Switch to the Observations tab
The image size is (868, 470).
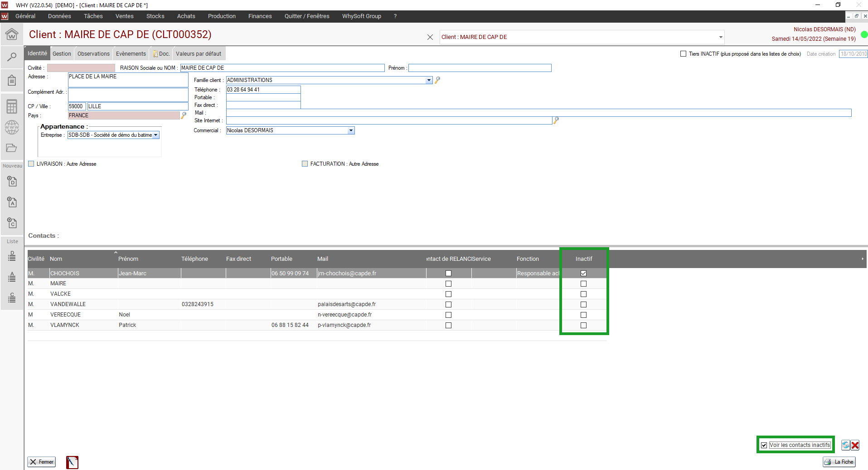click(x=93, y=54)
